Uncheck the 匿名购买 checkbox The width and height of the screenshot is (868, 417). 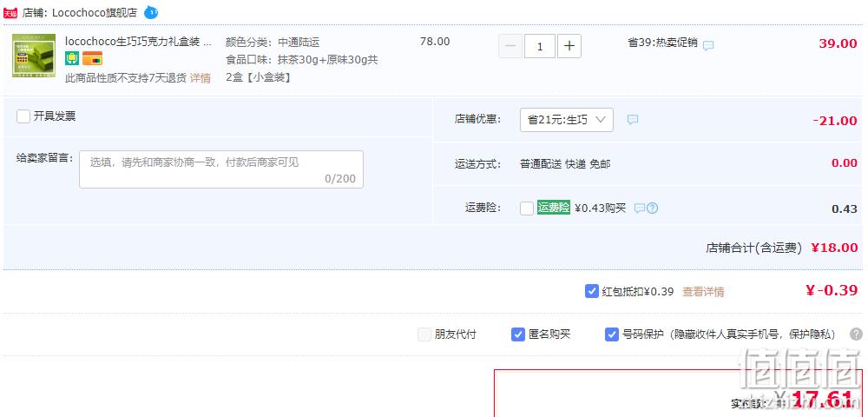pyautogui.click(x=518, y=334)
